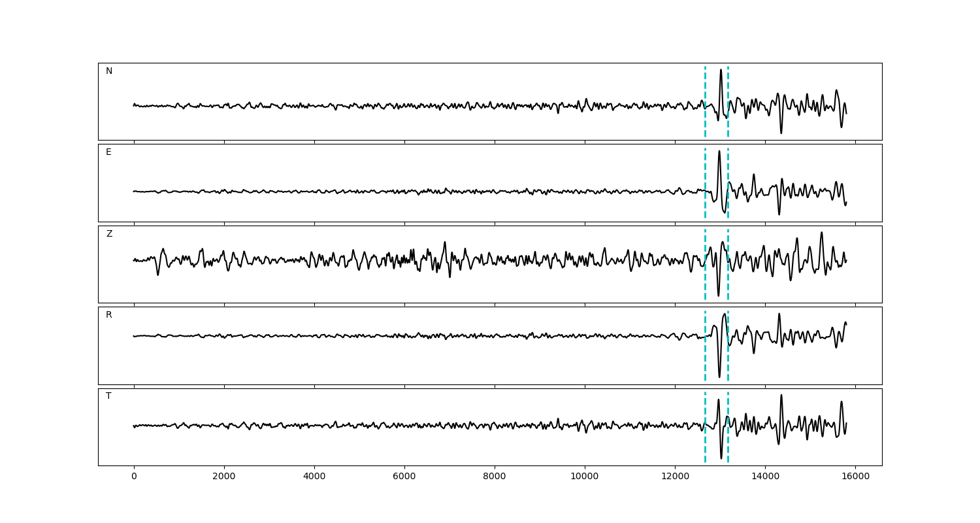This screenshot has height=523, width=980.
Task: Select the Z component panel label
Action: click(x=109, y=234)
